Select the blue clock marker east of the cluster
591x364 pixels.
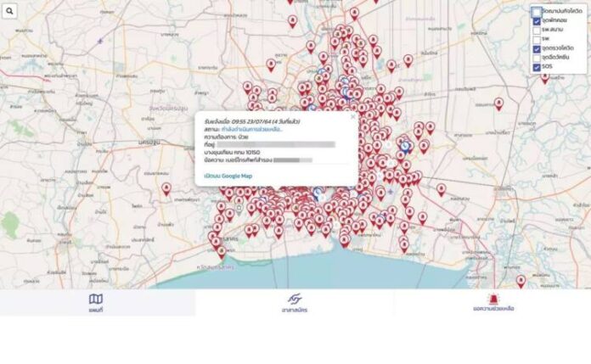pyautogui.click(x=405, y=146)
